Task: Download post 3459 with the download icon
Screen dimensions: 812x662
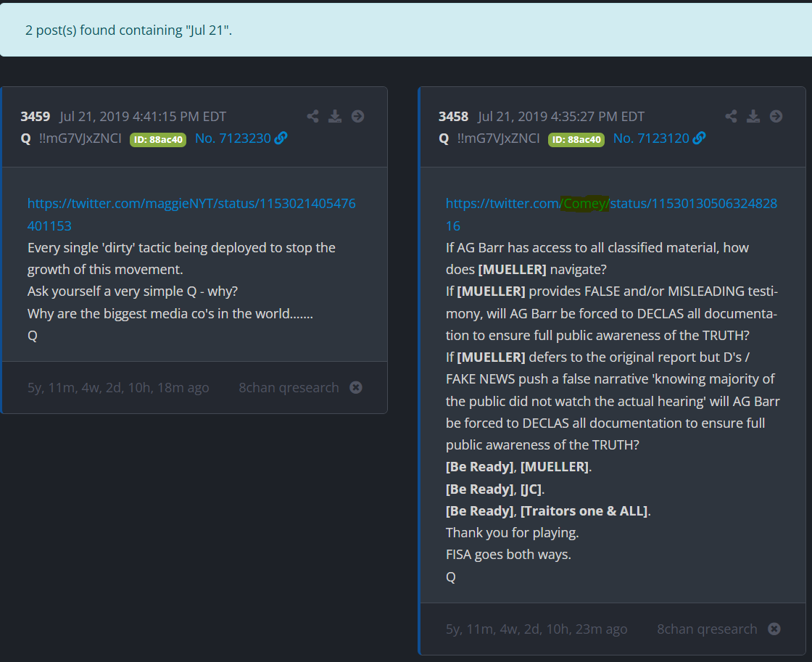Action: click(x=335, y=117)
